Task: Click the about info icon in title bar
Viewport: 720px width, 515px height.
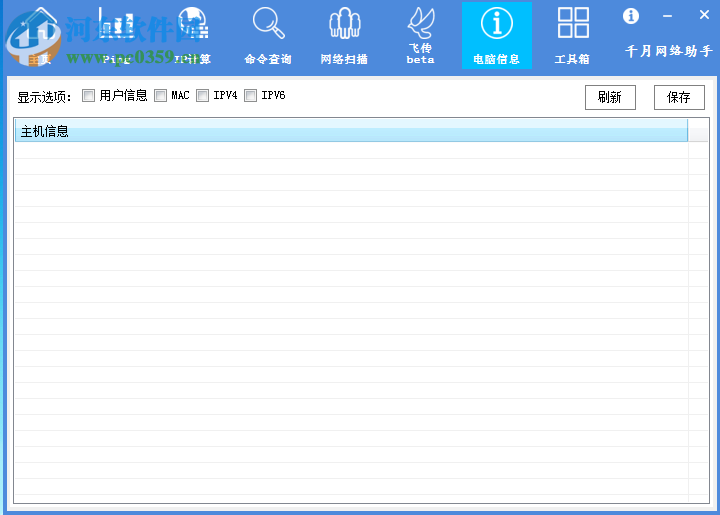Action: 631,16
